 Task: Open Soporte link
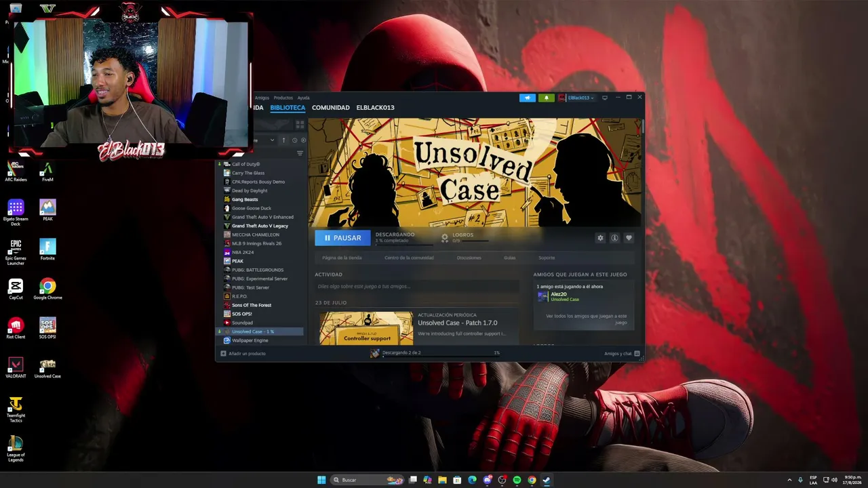click(547, 258)
